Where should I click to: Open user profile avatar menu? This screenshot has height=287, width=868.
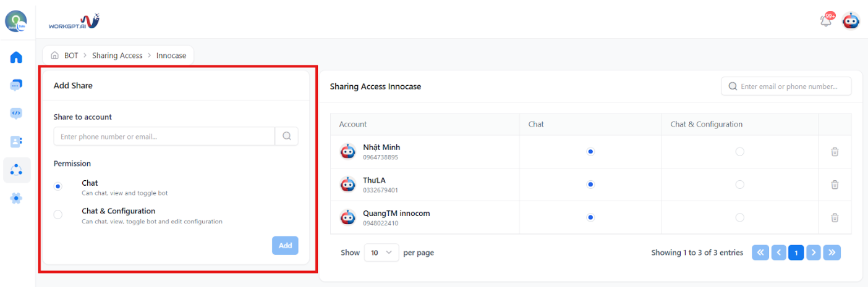click(851, 20)
